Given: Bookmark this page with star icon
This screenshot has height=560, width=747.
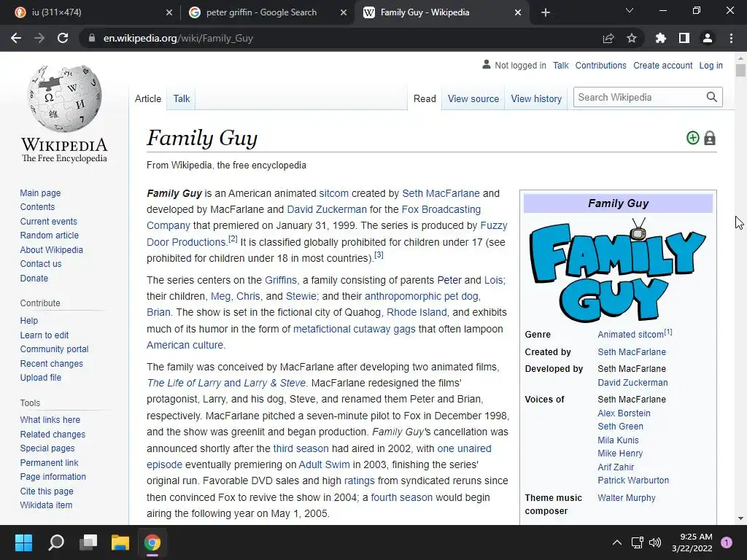Looking at the screenshot, I should click(632, 38).
